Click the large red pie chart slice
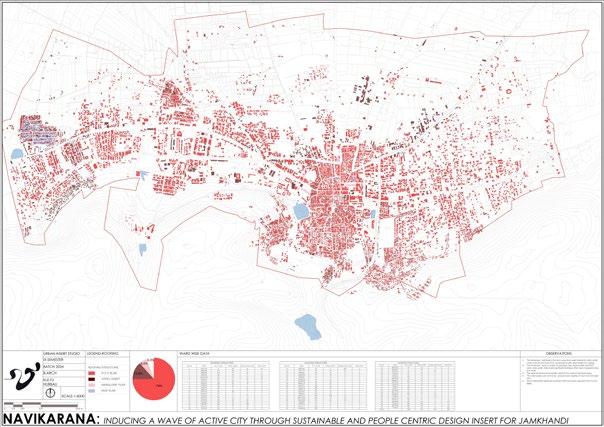This screenshot has height=427, width=604. [x=159, y=381]
